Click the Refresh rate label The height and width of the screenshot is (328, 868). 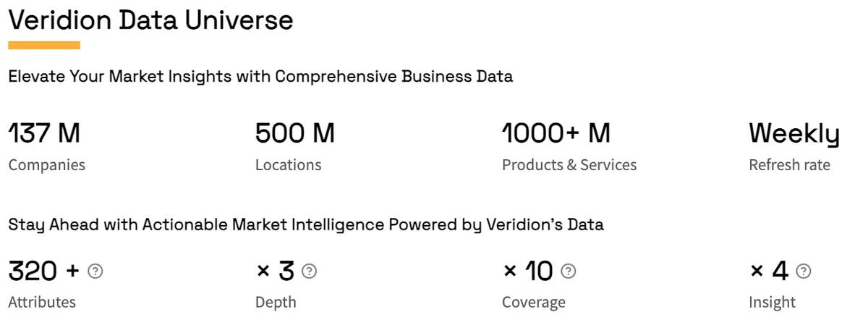[789, 165]
